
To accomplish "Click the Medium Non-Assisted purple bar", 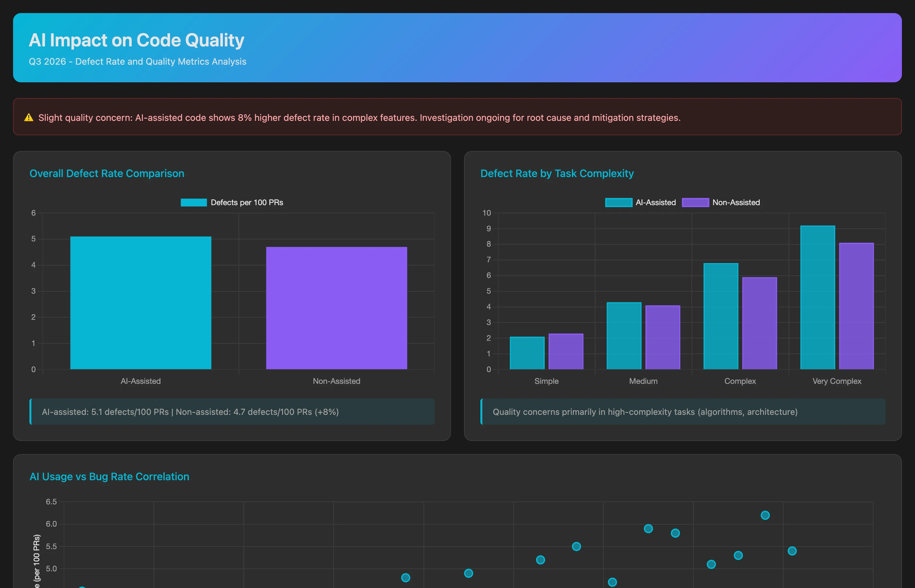I will click(663, 337).
